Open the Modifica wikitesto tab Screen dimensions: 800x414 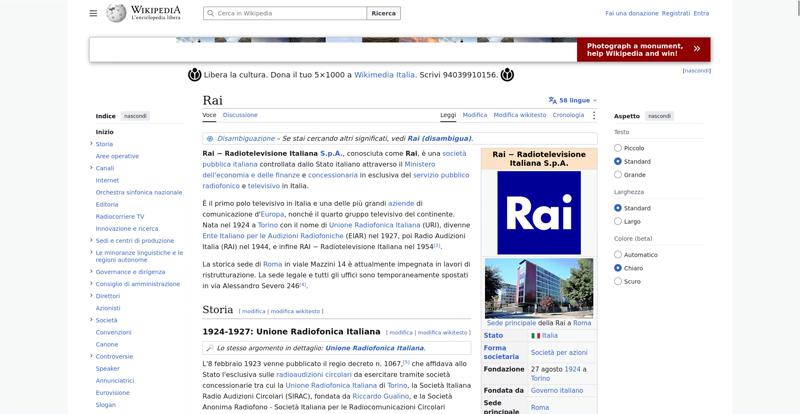(520, 115)
